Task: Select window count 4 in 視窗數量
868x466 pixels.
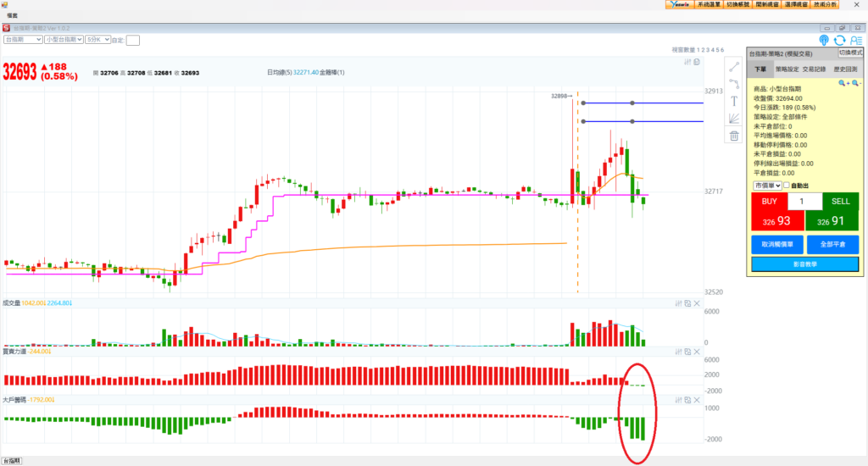Action: point(714,51)
